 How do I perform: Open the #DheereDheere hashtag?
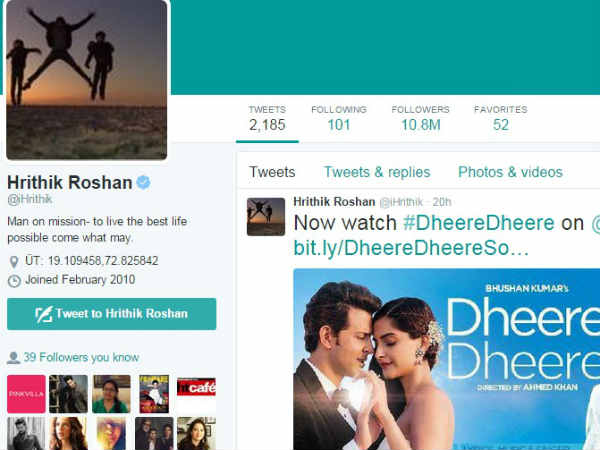(x=479, y=223)
